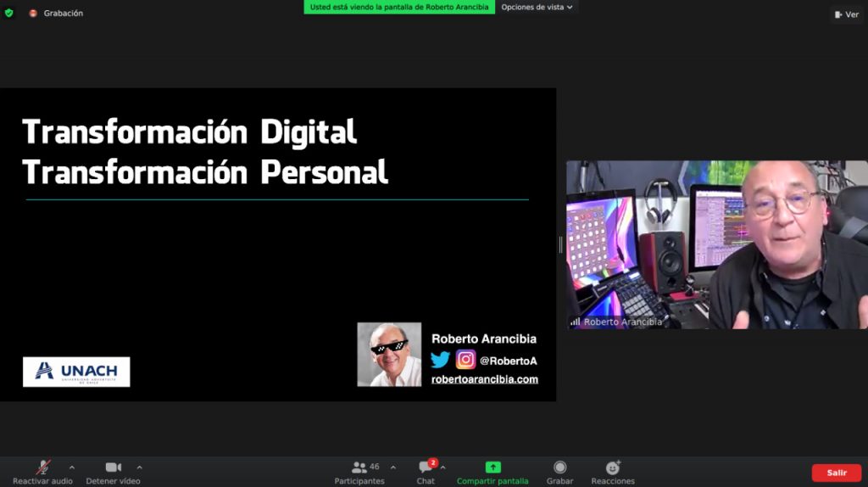
Task: Open the Ver view layout menu
Action: coord(846,14)
